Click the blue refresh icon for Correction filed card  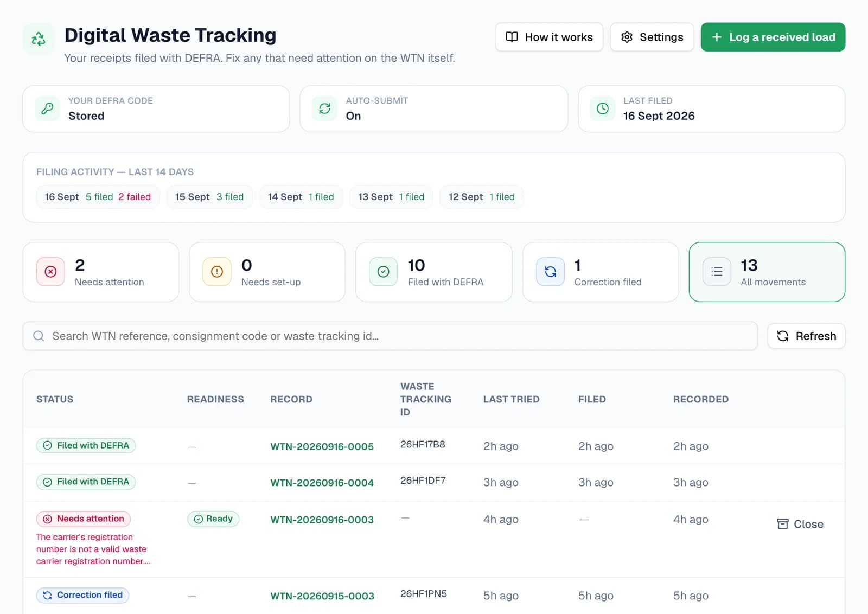click(x=551, y=272)
